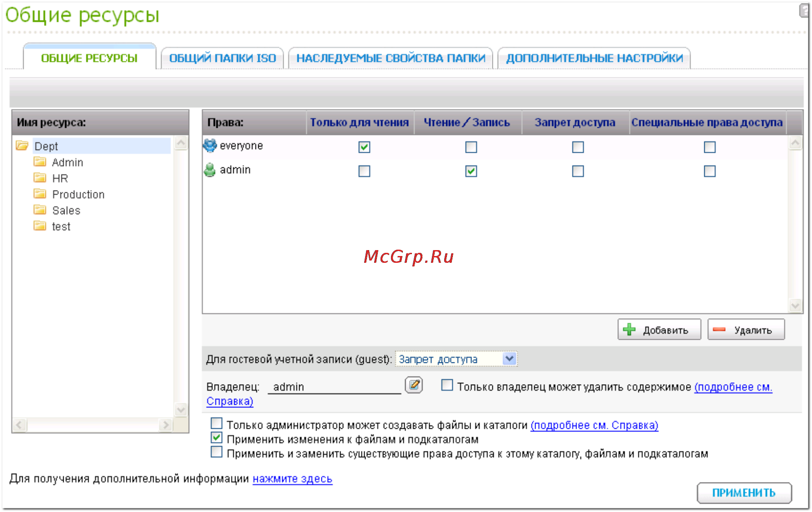Viewport: 812px width, 512px height.
Task: Click the Удалить button
Action: click(x=746, y=330)
